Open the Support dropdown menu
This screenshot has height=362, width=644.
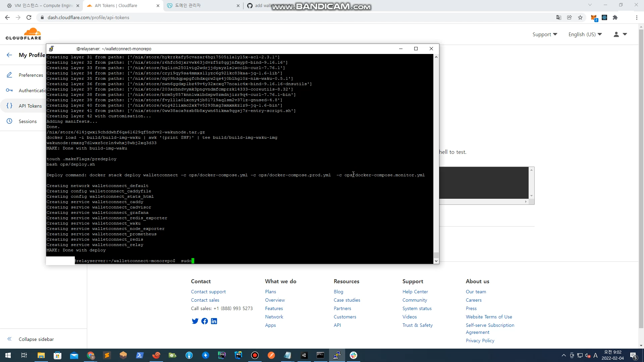pyautogui.click(x=545, y=34)
